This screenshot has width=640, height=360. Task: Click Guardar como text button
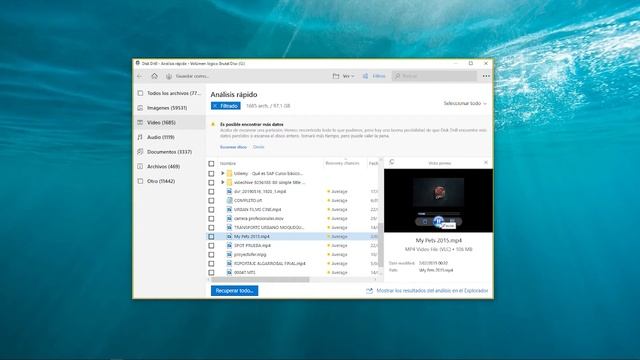tap(192, 76)
